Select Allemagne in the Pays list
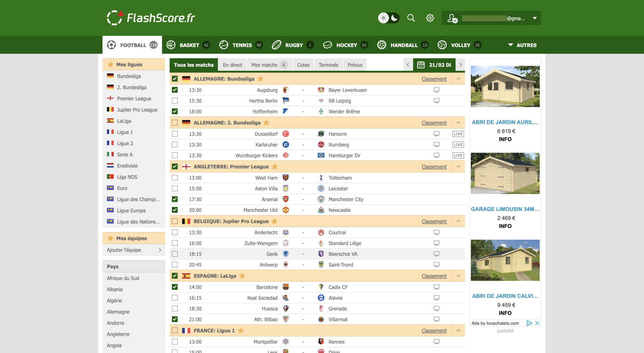Viewport: 644px width, 353px height. (x=118, y=312)
